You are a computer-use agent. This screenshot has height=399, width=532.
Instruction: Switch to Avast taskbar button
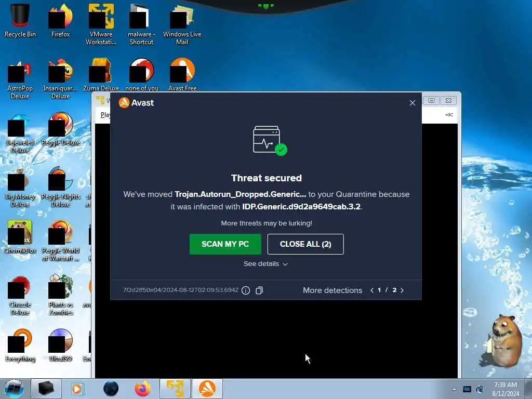(x=207, y=389)
